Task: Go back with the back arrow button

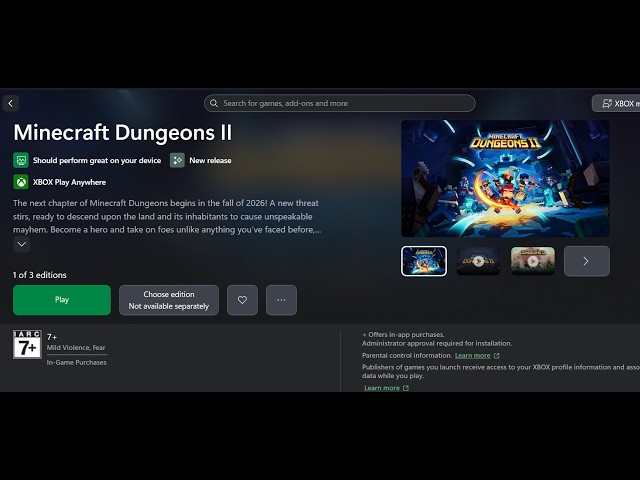Action: point(11,103)
